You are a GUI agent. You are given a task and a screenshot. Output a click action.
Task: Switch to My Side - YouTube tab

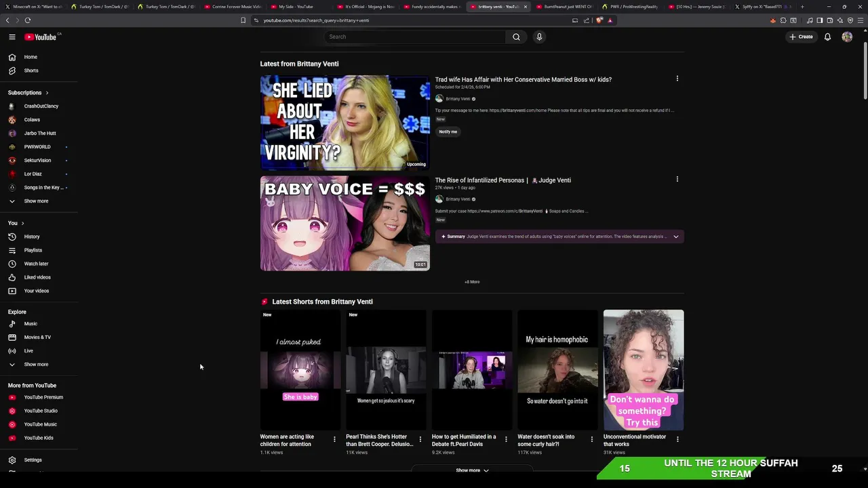(x=299, y=7)
